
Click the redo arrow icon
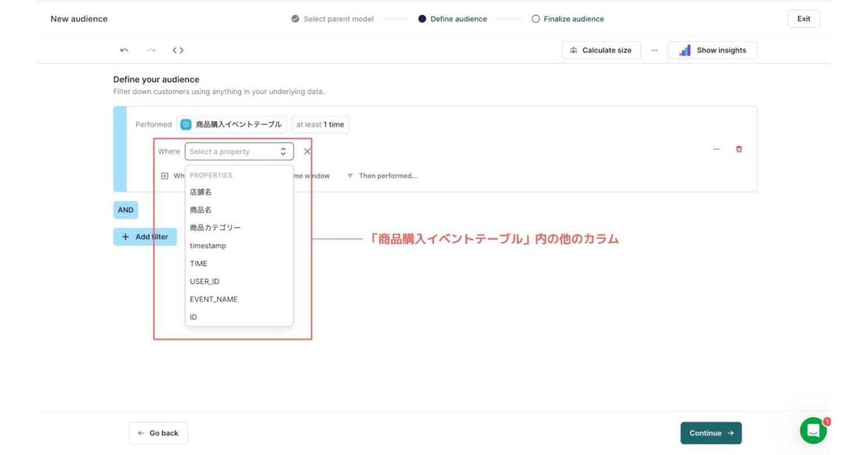(x=150, y=50)
